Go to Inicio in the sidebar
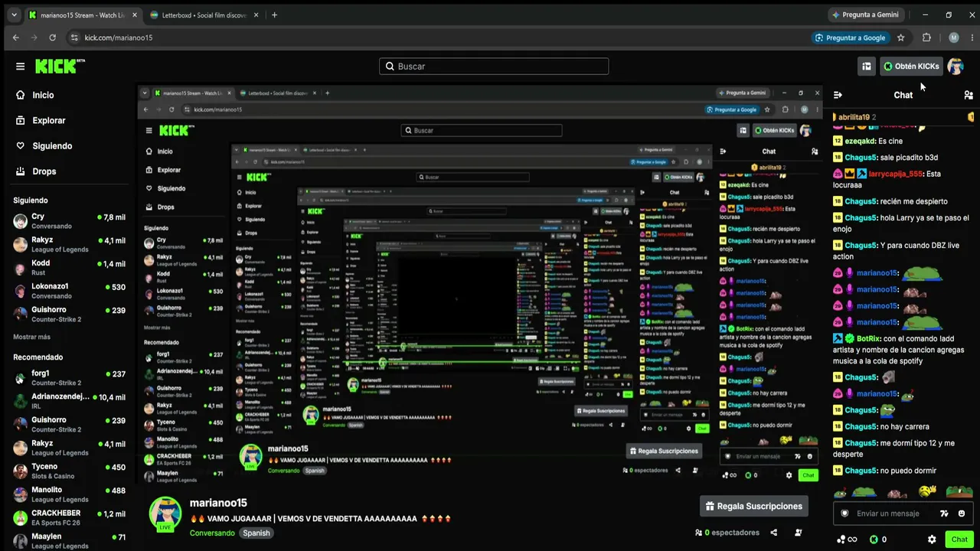The height and width of the screenshot is (551, 980). [x=43, y=95]
